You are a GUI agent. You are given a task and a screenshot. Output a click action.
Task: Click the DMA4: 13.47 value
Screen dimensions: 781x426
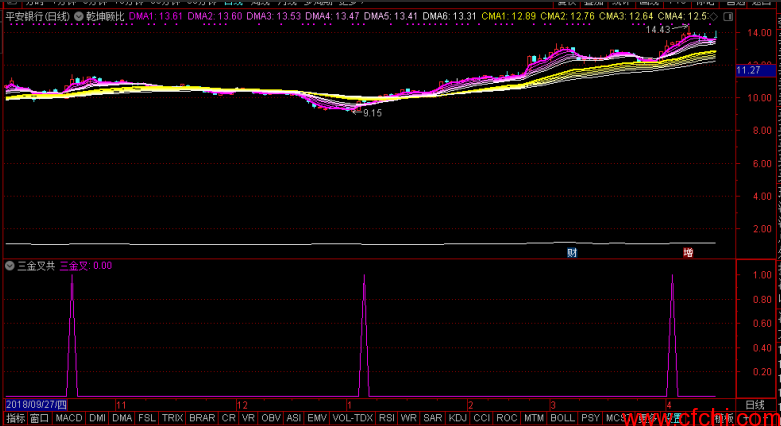pos(332,16)
